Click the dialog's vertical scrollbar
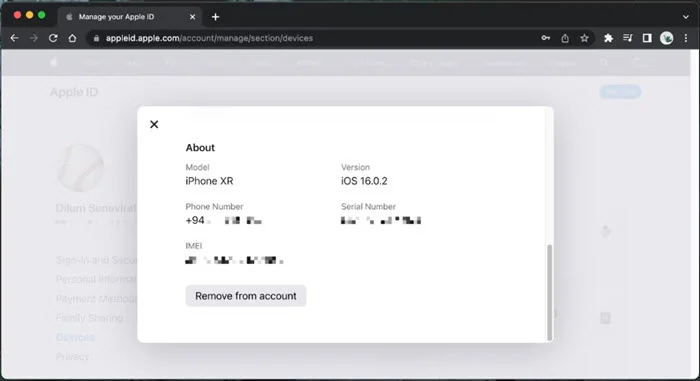 [550, 293]
